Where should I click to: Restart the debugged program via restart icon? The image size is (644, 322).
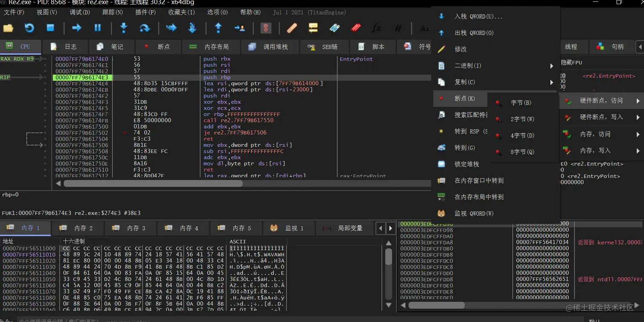pyautogui.click(x=29, y=28)
